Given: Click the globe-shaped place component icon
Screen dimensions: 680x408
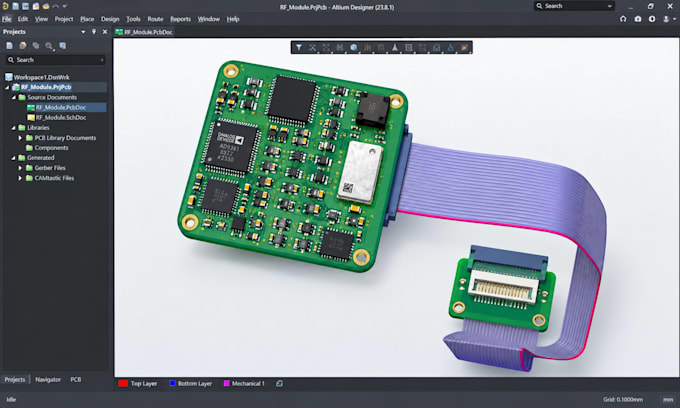Looking at the screenshot, I should pos(354,47).
